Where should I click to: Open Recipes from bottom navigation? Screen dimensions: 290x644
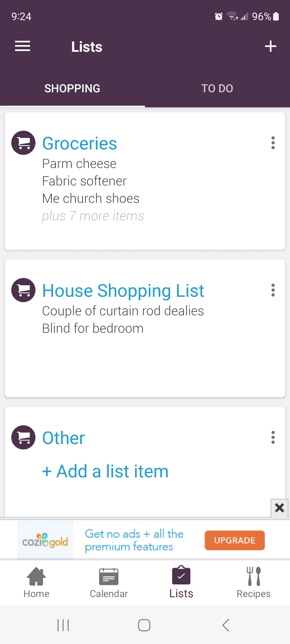pyautogui.click(x=253, y=583)
